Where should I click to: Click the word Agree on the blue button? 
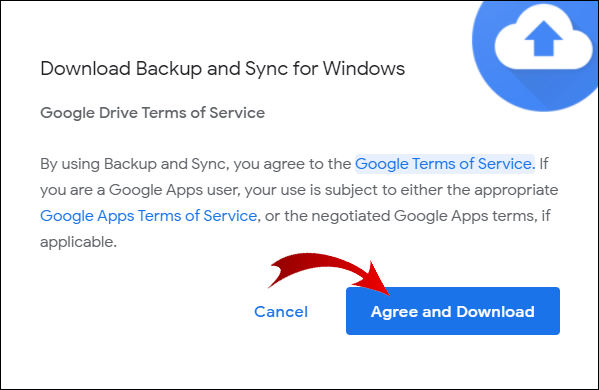(x=395, y=312)
